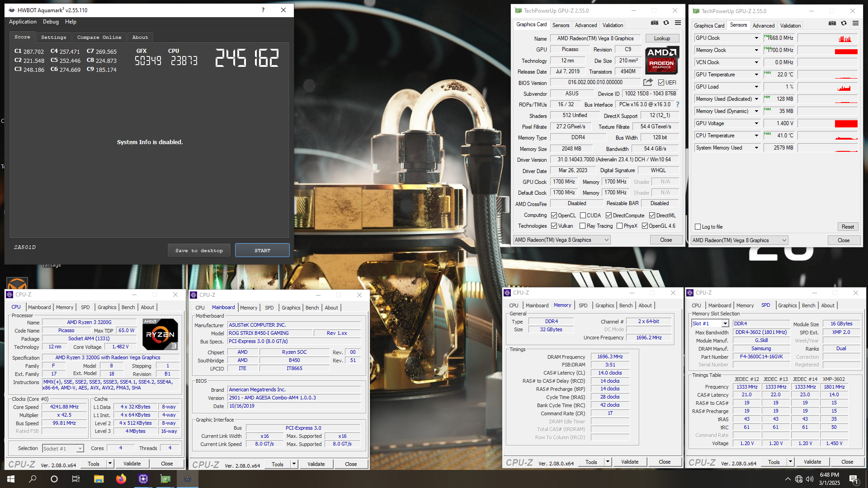Open the hamburger menu in right GPU-Z Sensors window
This screenshot has height=488, width=868.
[855, 23]
